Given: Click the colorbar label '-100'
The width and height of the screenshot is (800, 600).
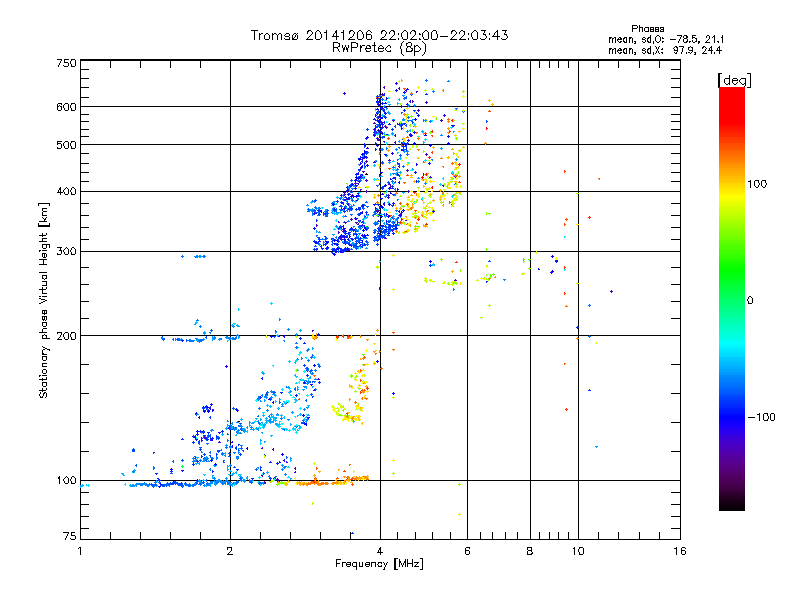Looking at the screenshot, I should (761, 417).
